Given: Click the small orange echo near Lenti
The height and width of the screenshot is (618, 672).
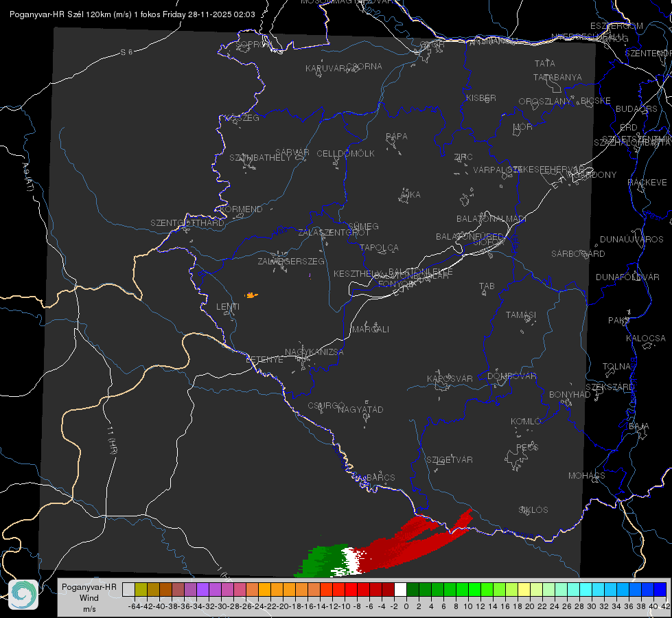Looking at the screenshot, I should point(251,295).
